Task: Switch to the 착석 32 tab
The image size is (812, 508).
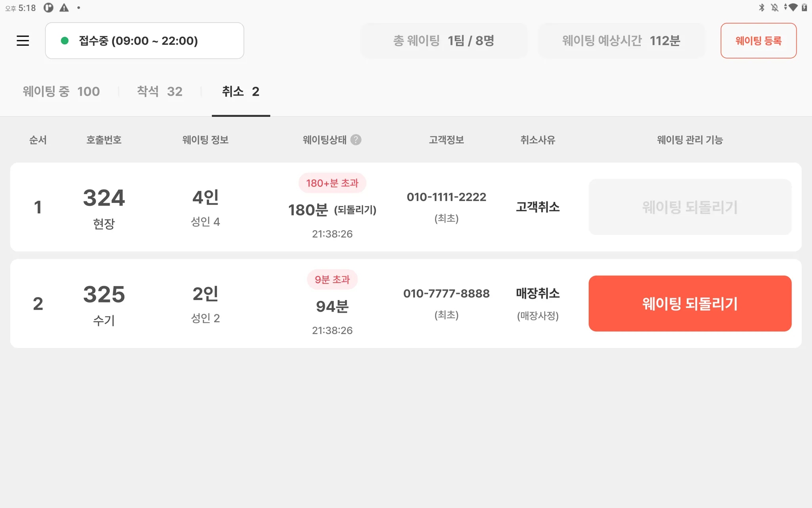Action: (159, 92)
